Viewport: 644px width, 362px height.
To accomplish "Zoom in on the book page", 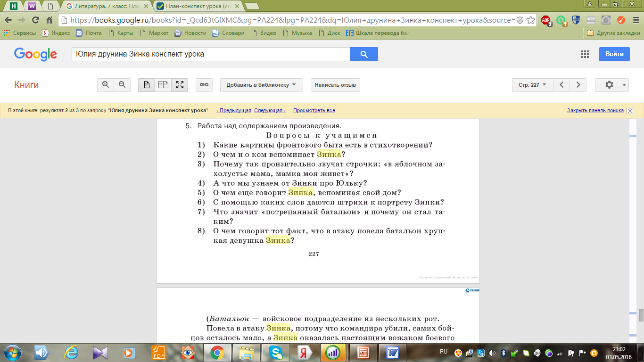I will (106, 85).
